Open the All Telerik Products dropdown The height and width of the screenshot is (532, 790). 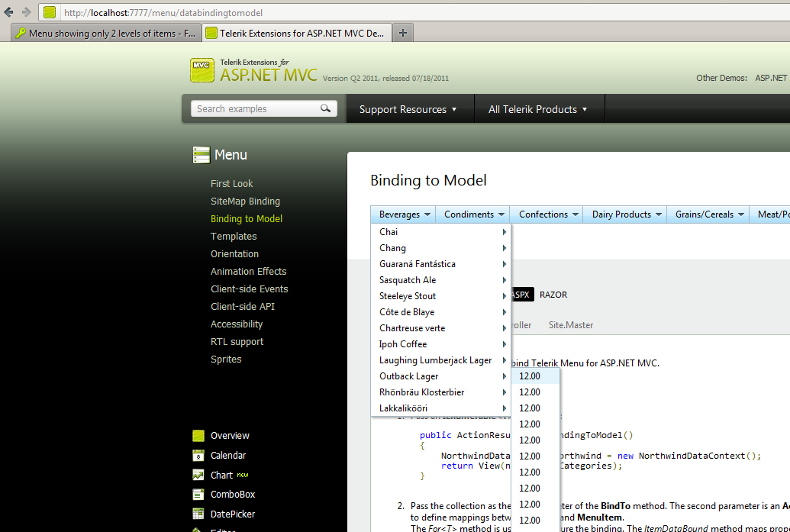pyautogui.click(x=537, y=109)
